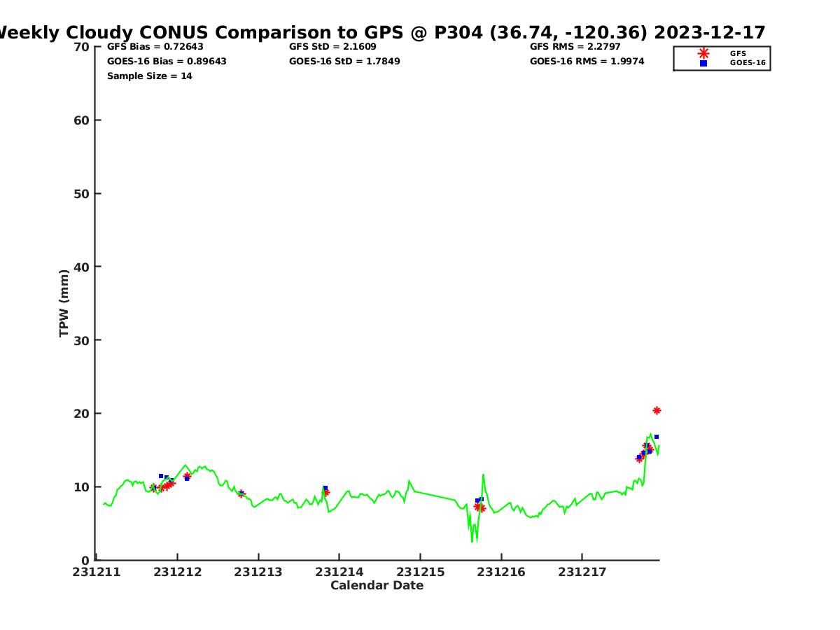Click y-axis tick label 0
This screenshot has width=840, height=630.
(85, 560)
